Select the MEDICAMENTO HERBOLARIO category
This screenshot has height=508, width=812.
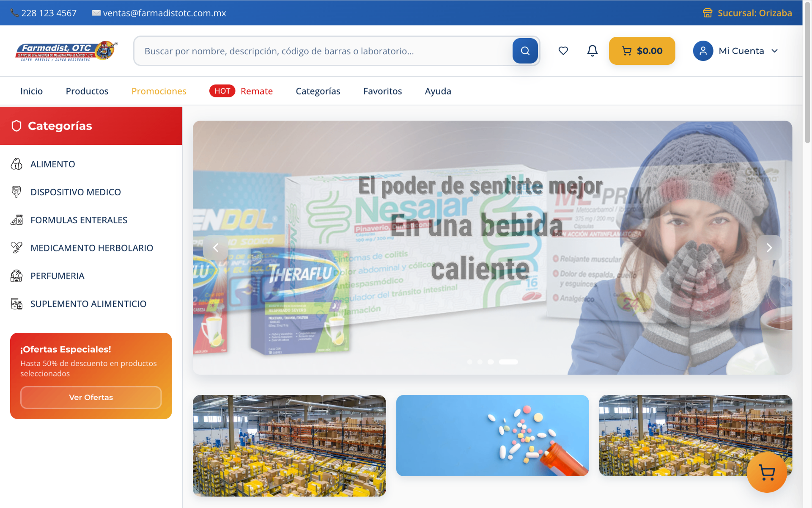pos(91,248)
